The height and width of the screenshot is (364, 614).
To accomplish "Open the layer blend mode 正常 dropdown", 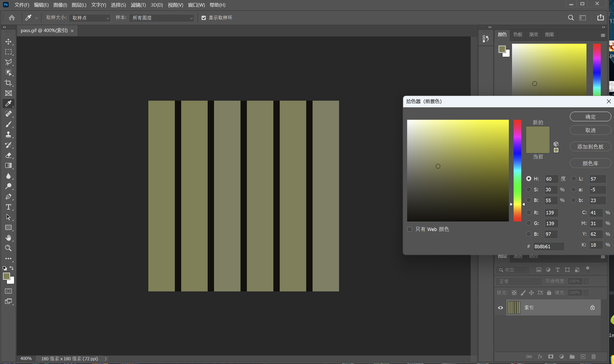I will pyautogui.click(x=519, y=281).
